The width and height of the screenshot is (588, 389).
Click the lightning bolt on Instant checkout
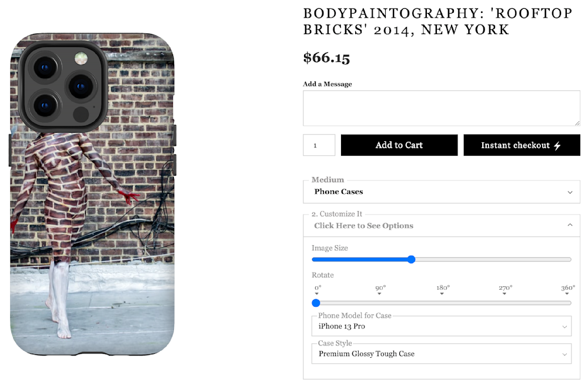click(x=557, y=146)
